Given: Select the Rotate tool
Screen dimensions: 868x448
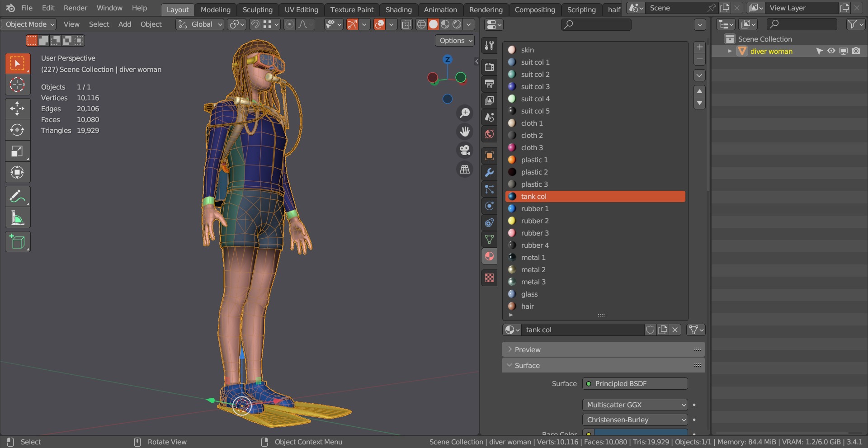Looking at the screenshot, I should (x=18, y=130).
